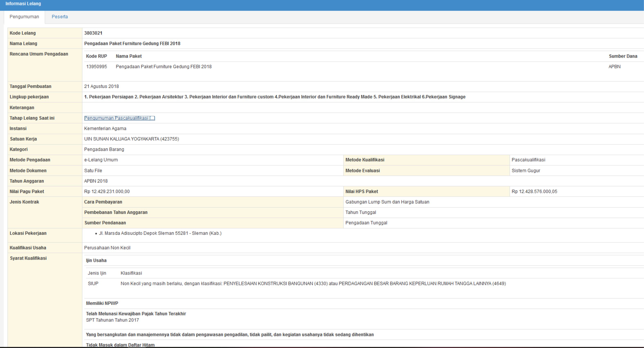Click the Kode Lelang value 3803021
This screenshot has height=348, width=644.
pyautogui.click(x=93, y=33)
